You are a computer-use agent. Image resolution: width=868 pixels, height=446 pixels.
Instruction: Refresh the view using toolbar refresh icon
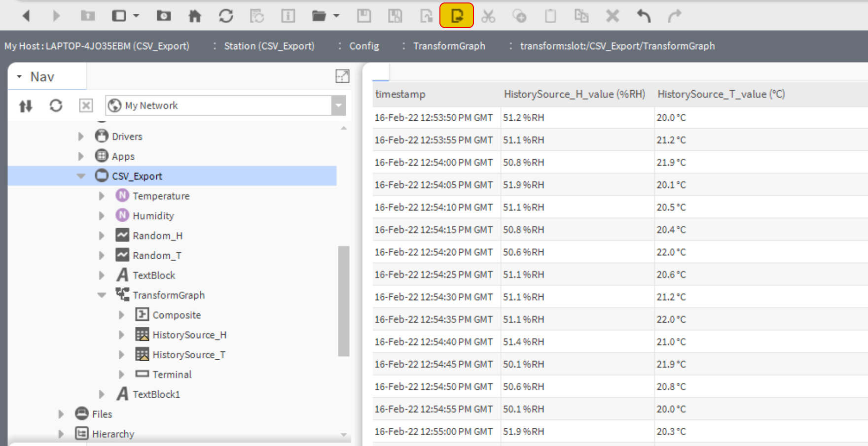[x=226, y=16]
